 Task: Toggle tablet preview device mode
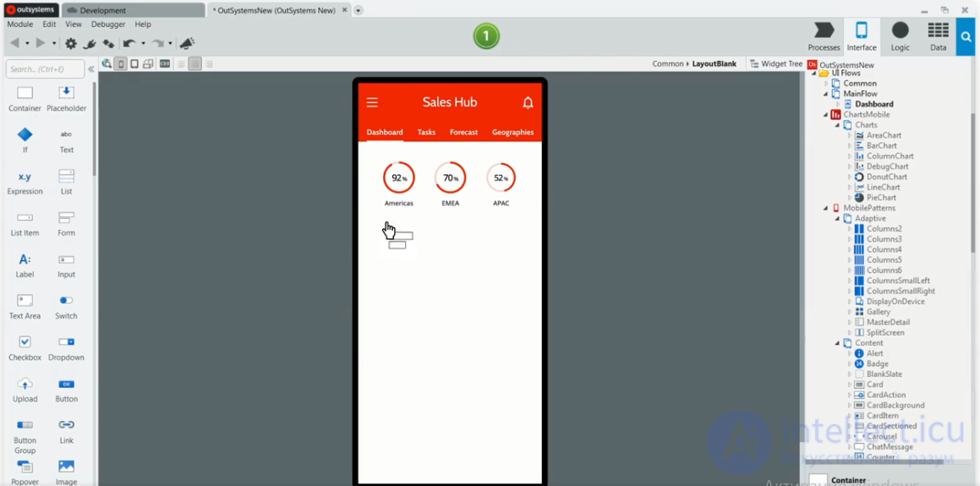point(134,63)
